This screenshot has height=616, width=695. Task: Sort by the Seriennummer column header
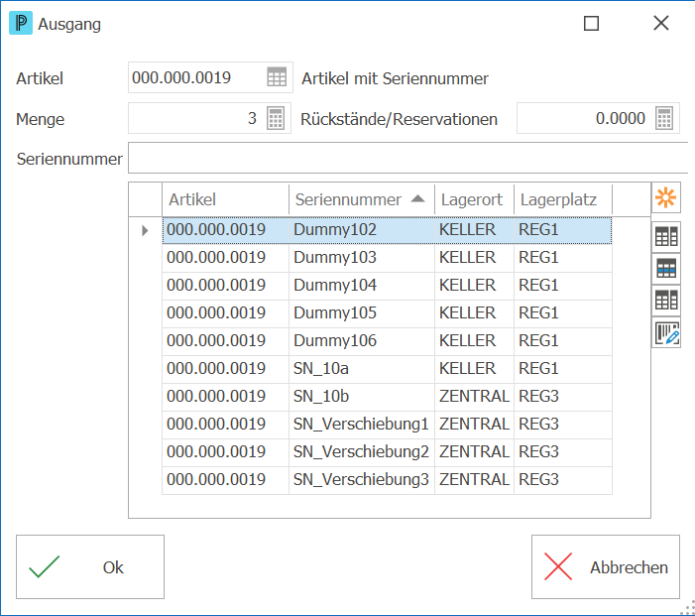pyautogui.click(x=362, y=199)
